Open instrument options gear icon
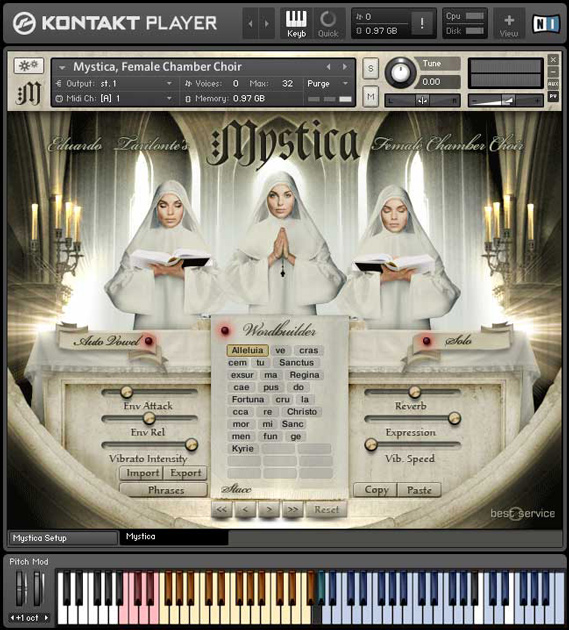 tap(28, 65)
